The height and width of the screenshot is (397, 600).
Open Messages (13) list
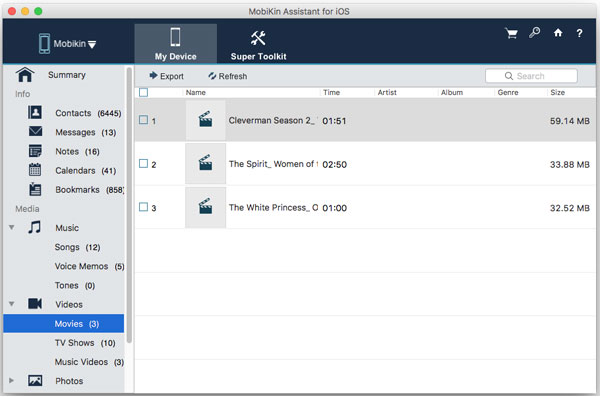[x=86, y=132]
